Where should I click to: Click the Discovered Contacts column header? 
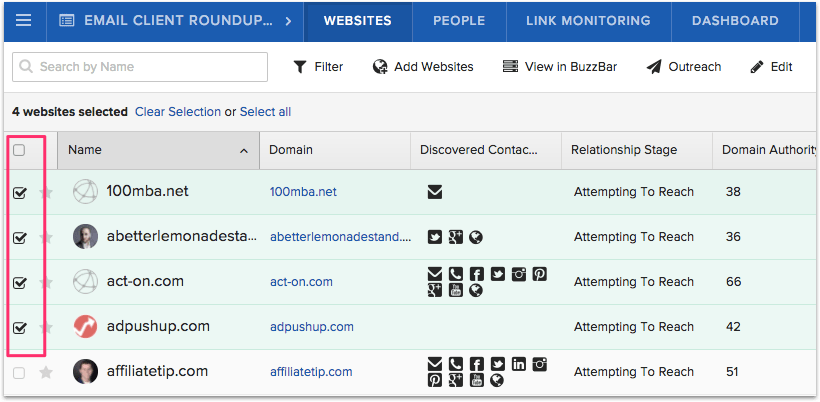coord(486,151)
